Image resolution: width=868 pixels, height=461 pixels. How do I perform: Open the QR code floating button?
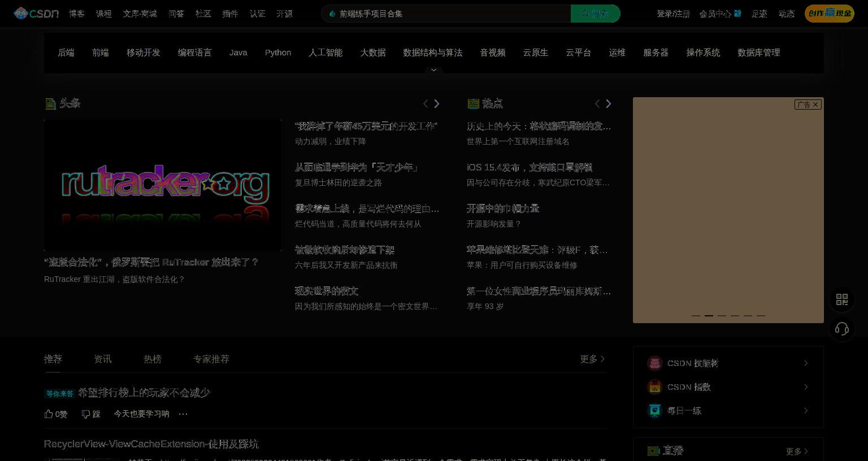pyautogui.click(x=842, y=299)
